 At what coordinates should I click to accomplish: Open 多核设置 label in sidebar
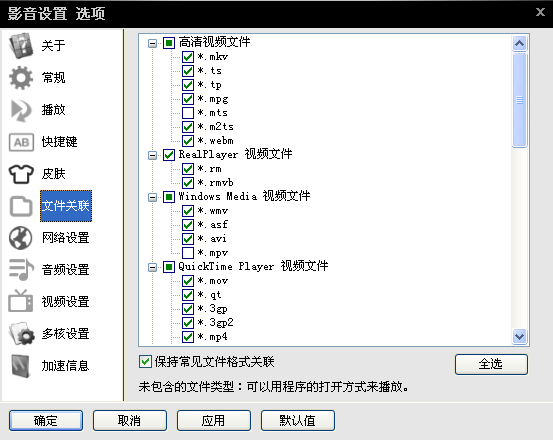pos(65,334)
